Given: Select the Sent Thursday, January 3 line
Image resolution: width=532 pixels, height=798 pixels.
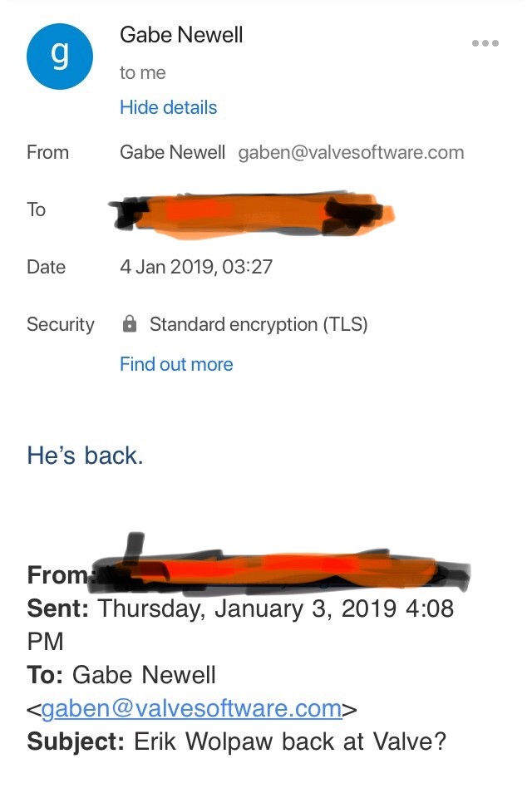Looking at the screenshot, I should [x=240, y=624].
